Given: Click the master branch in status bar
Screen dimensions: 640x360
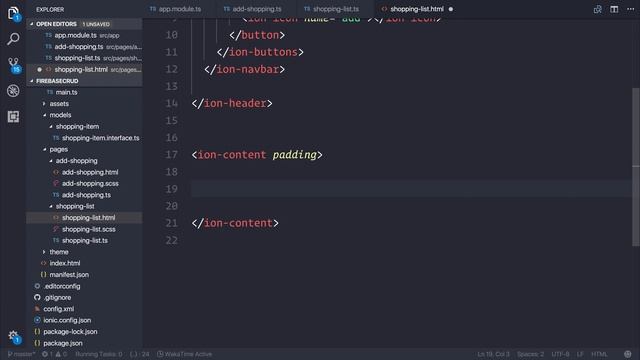Looking at the screenshot, I should click(21, 354).
